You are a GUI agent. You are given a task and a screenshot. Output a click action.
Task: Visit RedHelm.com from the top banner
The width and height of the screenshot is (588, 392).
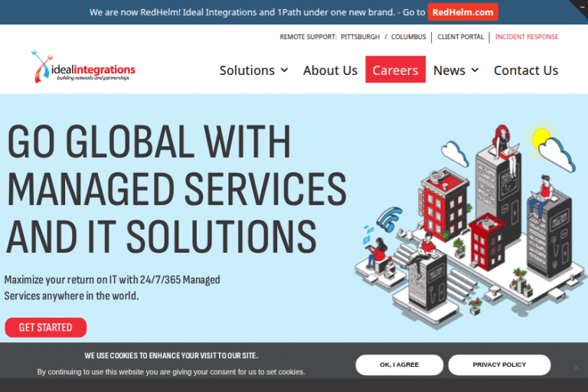click(x=462, y=12)
